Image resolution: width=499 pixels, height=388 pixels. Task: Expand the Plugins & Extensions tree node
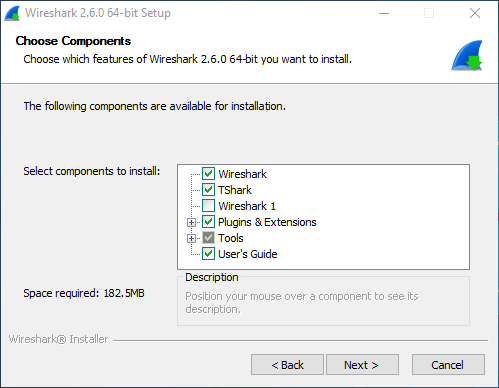pyautogui.click(x=191, y=222)
